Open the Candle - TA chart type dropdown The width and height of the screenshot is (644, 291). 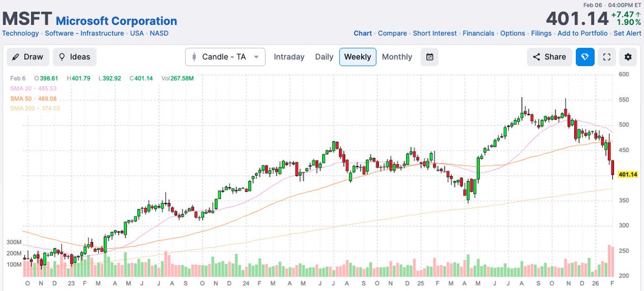point(225,56)
